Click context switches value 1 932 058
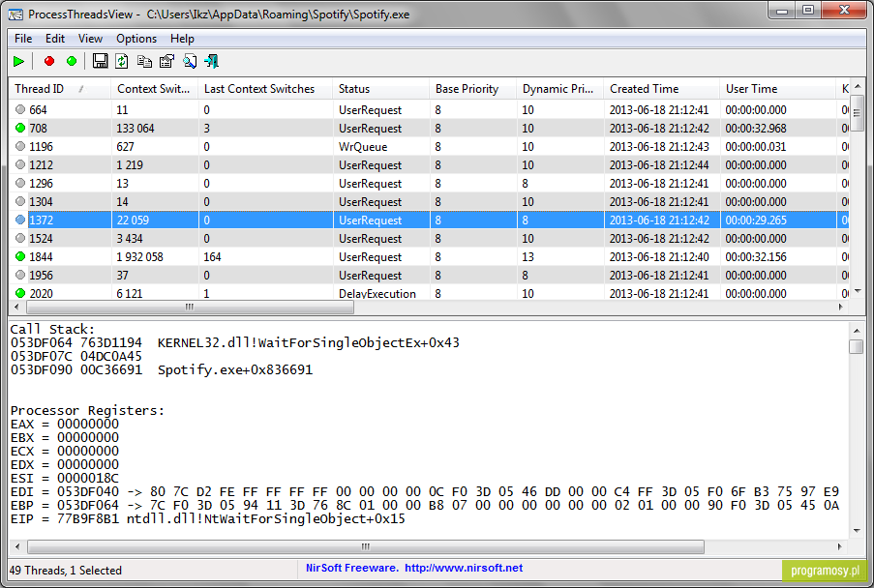The height and width of the screenshot is (588, 874). (x=140, y=256)
